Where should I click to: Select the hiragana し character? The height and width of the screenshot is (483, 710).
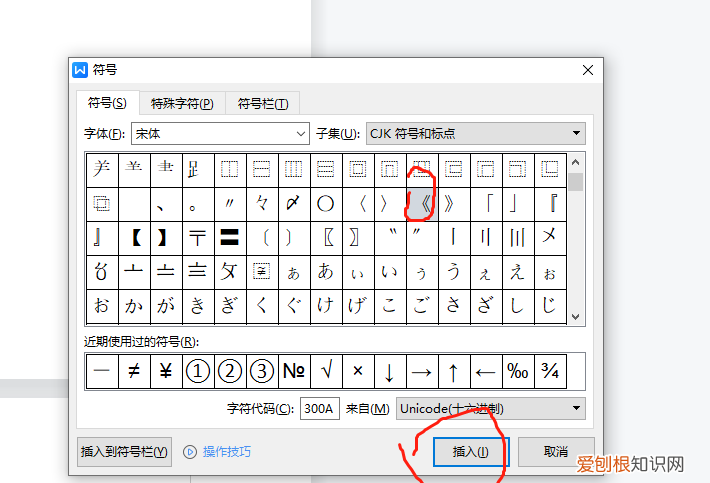518,306
